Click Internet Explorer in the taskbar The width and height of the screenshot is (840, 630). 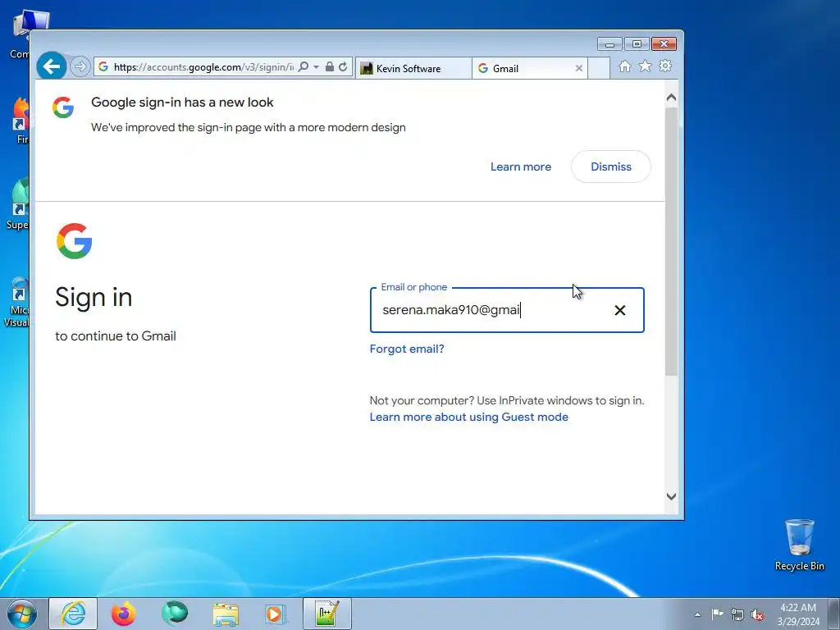pos(73,614)
